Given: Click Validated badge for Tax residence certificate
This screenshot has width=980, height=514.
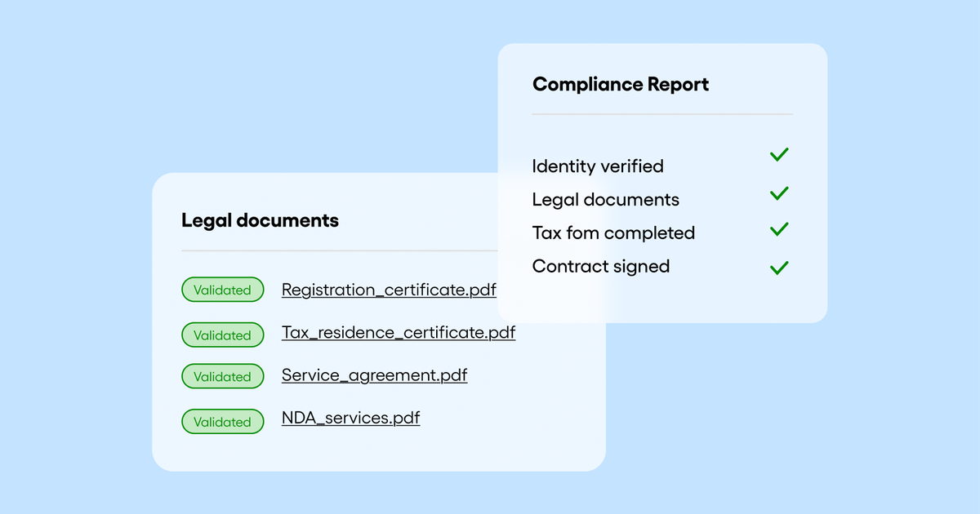Looking at the screenshot, I should (222, 335).
